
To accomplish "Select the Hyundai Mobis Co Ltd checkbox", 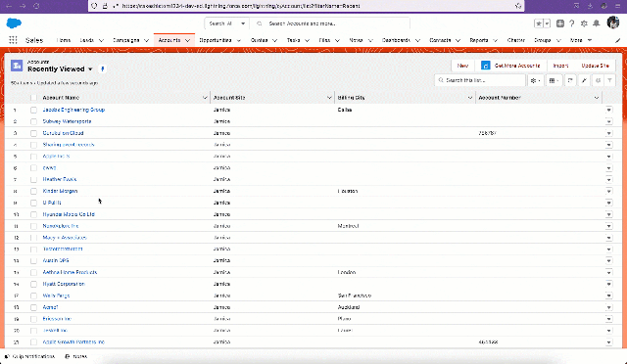I will [x=33, y=214].
